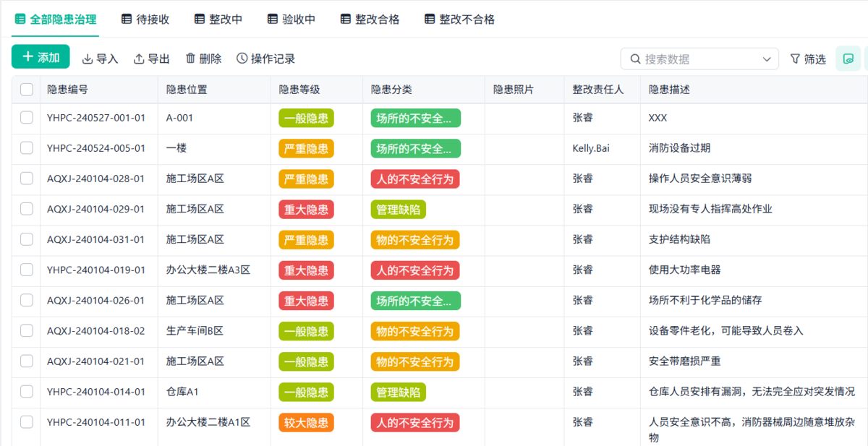Open 管理缺陷 category tag for 仓库A1
868x446 pixels.
point(398,392)
